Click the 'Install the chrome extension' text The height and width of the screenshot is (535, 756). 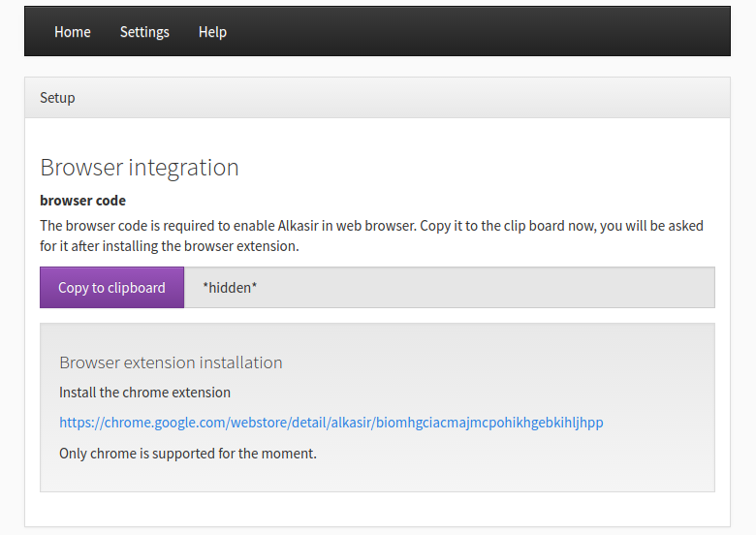tap(144, 393)
